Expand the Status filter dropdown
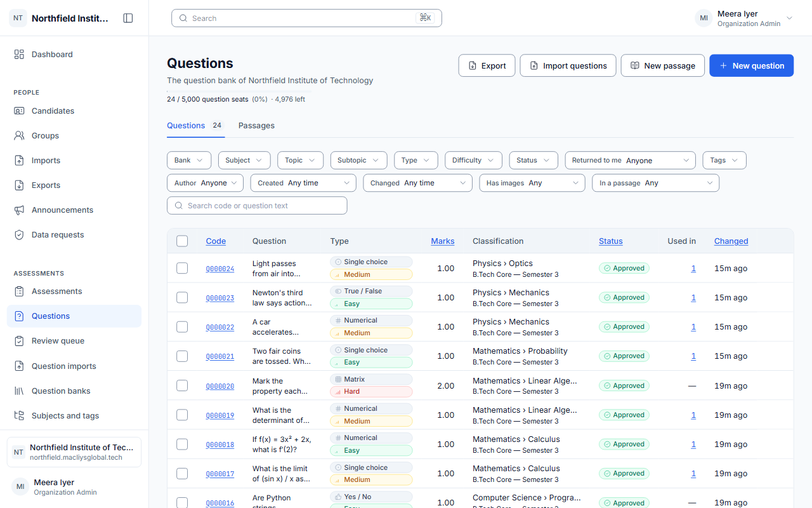Viewport: 812px width, 508px height. pyautogui.click(x=534, y=161)
